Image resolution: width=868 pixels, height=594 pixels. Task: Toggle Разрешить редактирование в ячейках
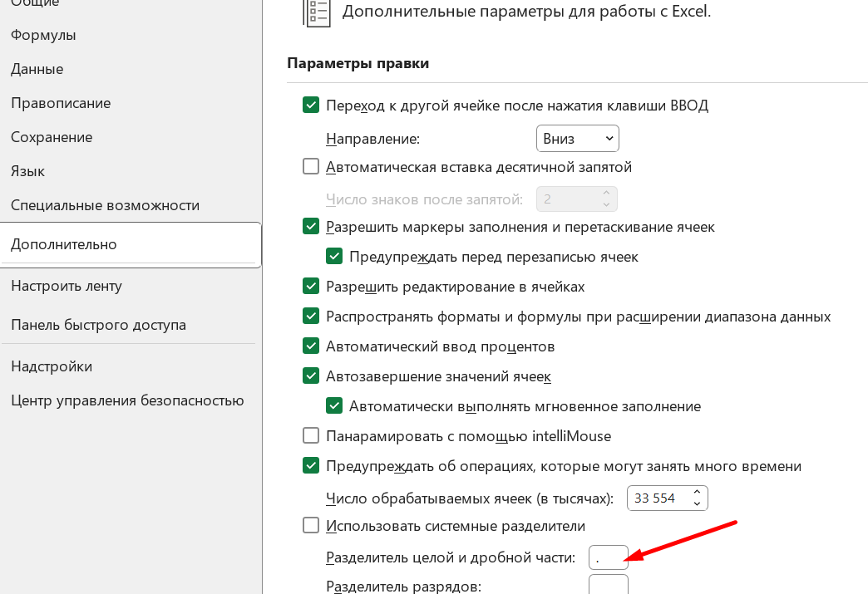coord(311,286)
